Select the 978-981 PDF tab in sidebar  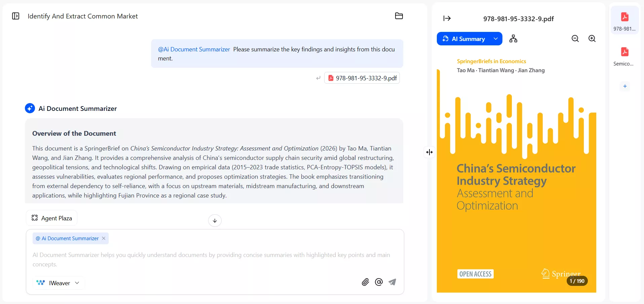click(x=624, y=20)
